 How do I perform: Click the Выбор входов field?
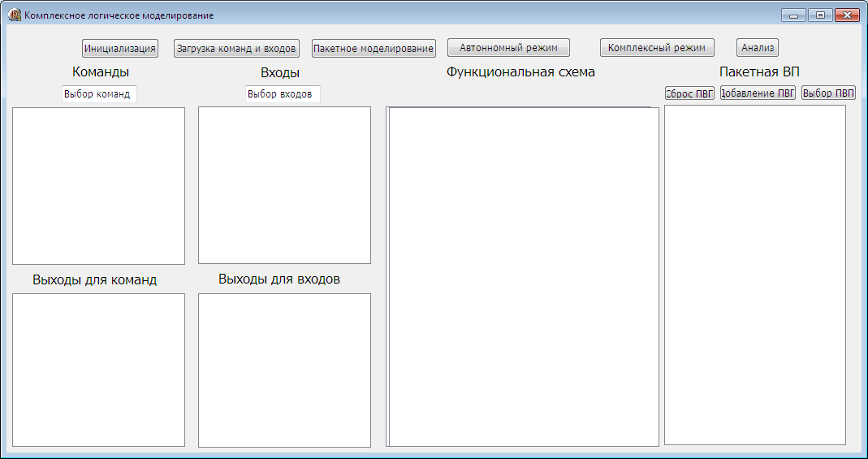[283, 94]
